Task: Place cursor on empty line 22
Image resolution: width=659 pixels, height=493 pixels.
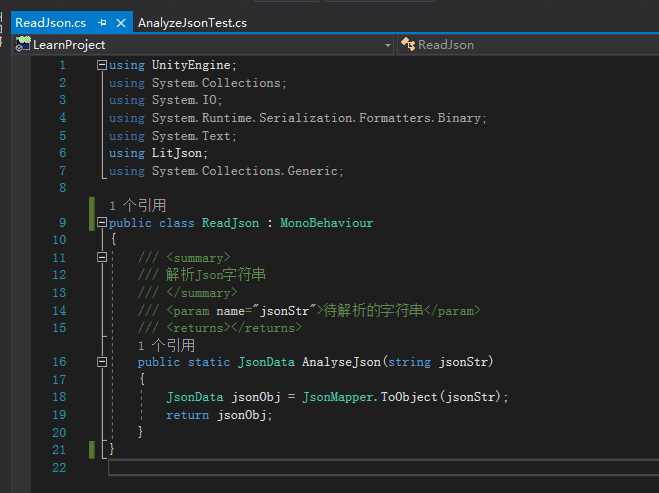Action: pyautogui.click(x=384, y=467)
